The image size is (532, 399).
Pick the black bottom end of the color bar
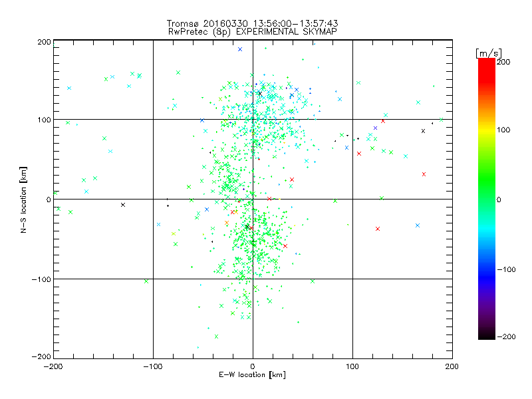(487, 334)
